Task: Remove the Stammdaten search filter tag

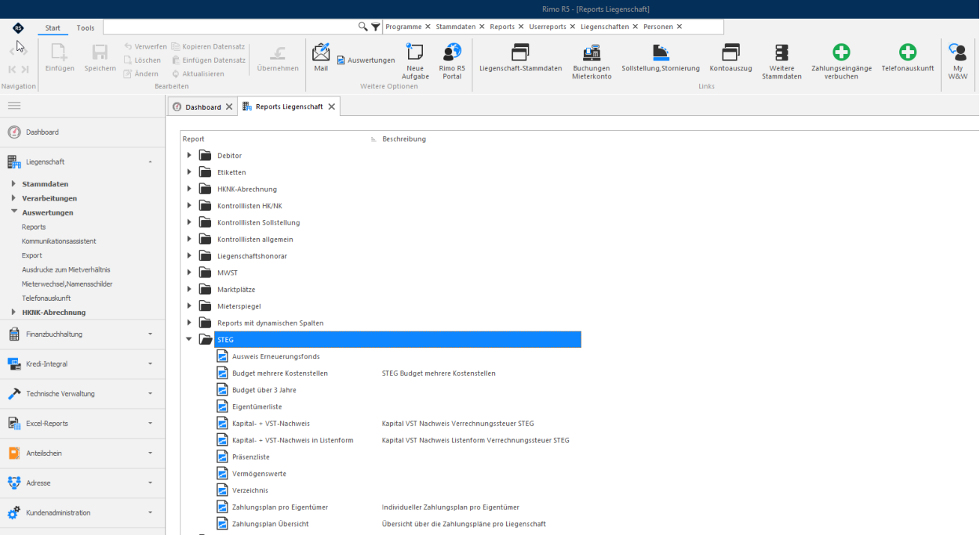Action: [481, 27]
